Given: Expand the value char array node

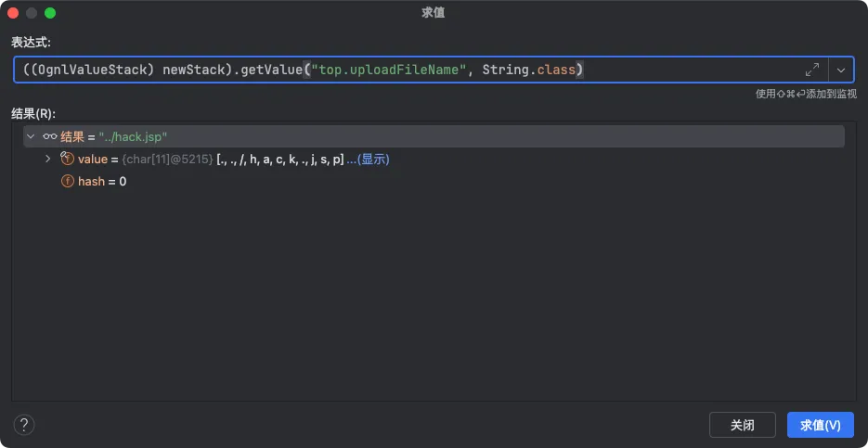Looking at the screenshot, I should 47,159.
